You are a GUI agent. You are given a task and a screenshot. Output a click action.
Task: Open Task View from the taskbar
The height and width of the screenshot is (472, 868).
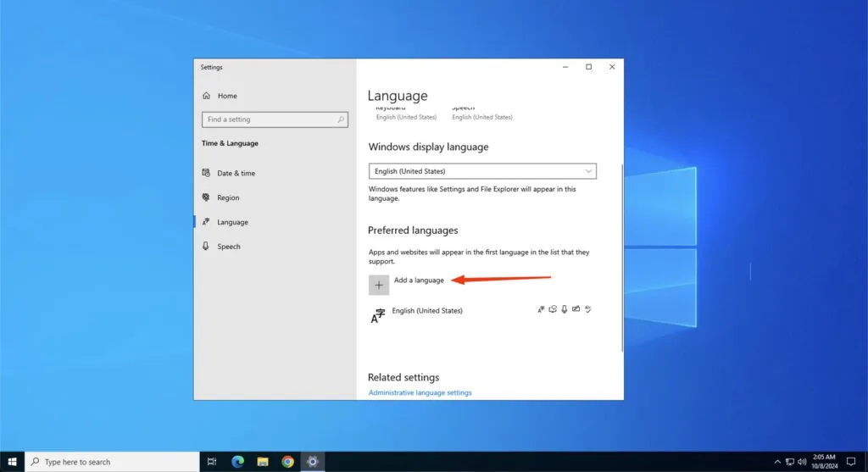click(211, 462)
